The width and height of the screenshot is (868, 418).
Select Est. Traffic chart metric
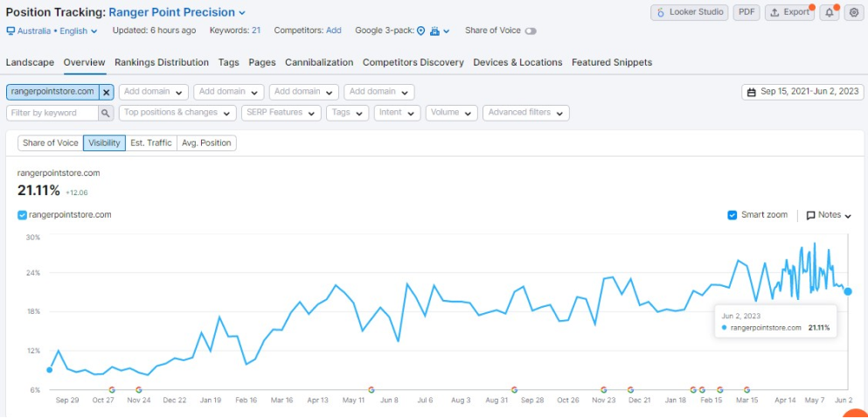[x=151, y=143]
